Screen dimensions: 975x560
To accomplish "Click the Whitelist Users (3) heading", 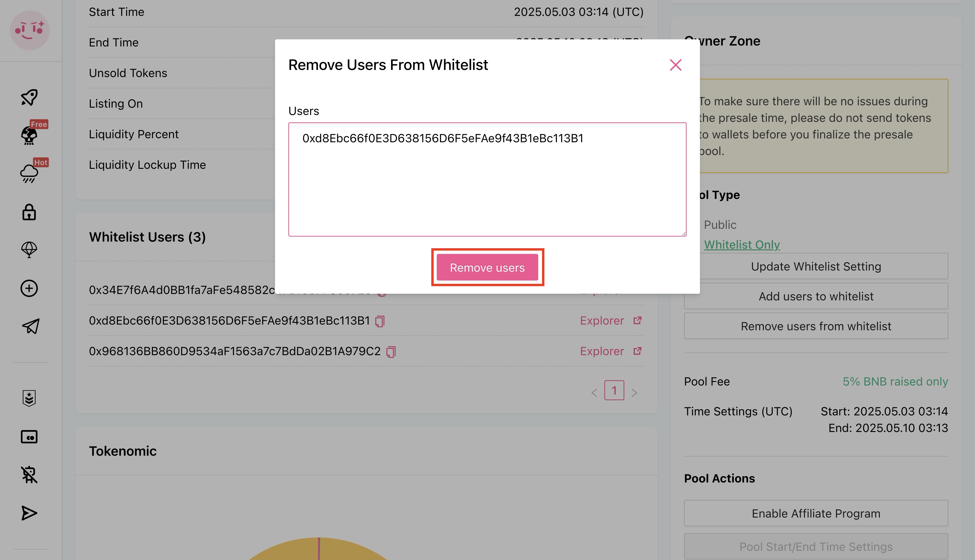I will coord(147,237).
